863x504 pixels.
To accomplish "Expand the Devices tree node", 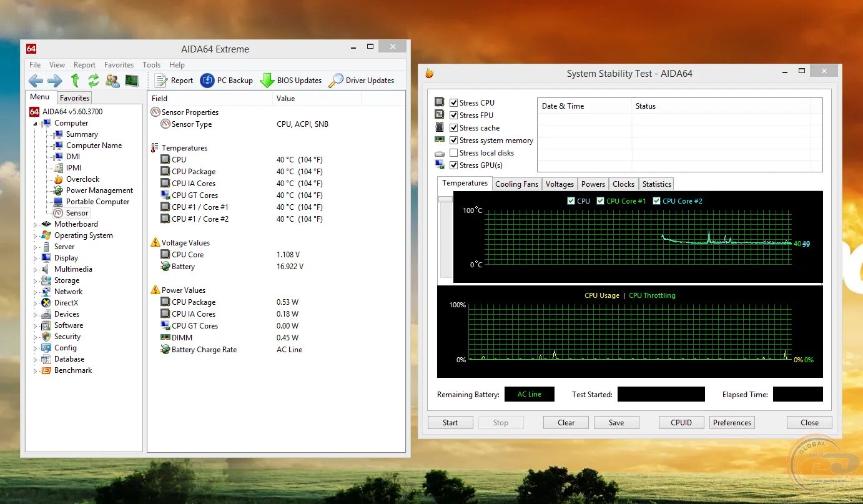I will [x=35, y=315].
